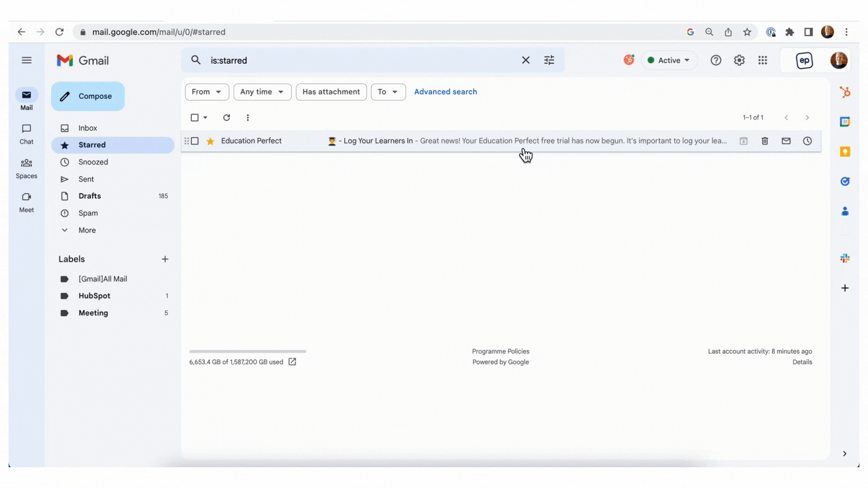
Task: Open Google Calendar side panel
Action: coord(845,122)
